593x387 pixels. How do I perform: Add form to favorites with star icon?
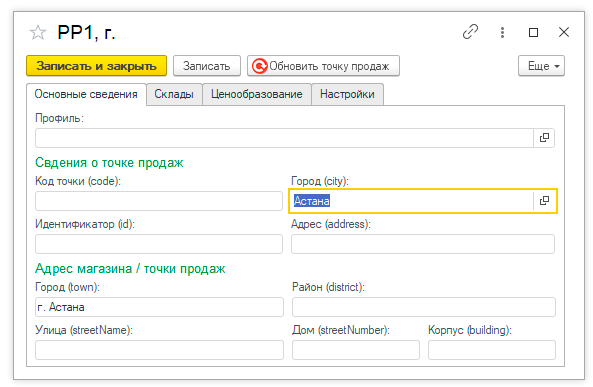pos(38,33)
